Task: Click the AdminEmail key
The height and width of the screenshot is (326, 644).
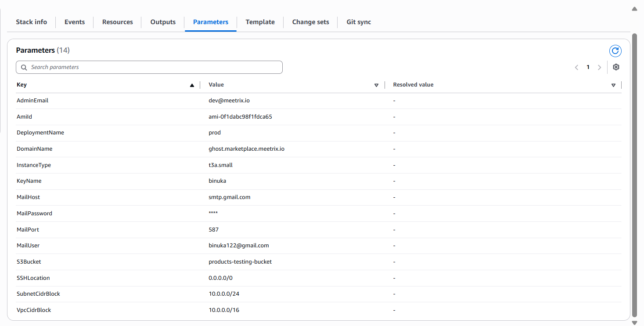Action: 32,101
